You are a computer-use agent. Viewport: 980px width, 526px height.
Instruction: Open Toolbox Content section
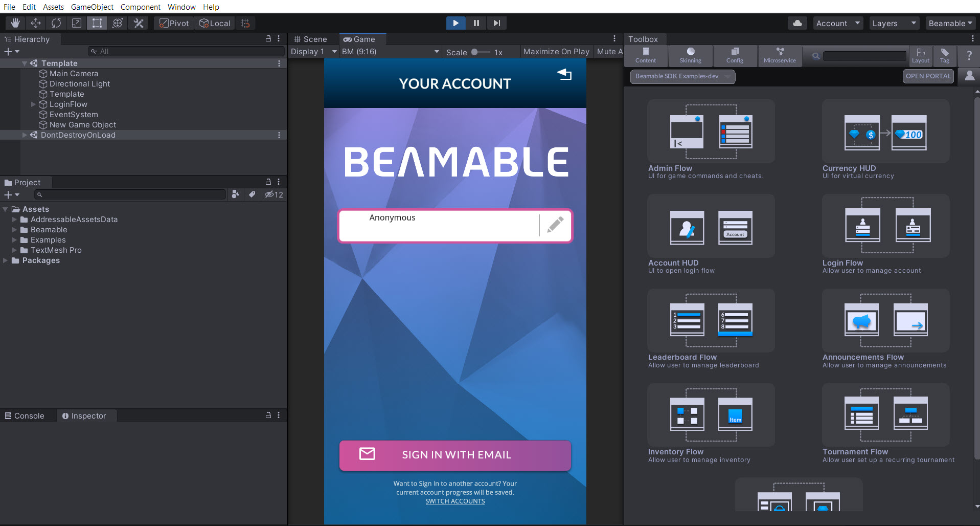click(646, 55)
